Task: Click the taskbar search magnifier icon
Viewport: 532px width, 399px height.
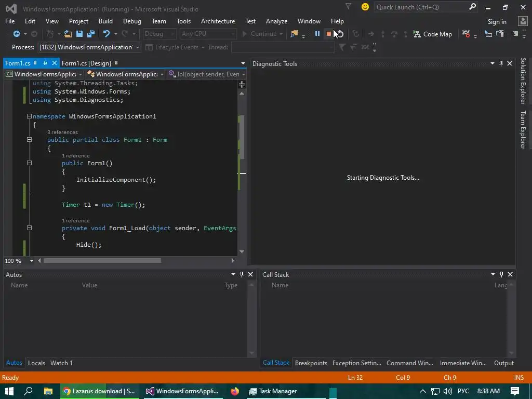Action: point(29,391)
